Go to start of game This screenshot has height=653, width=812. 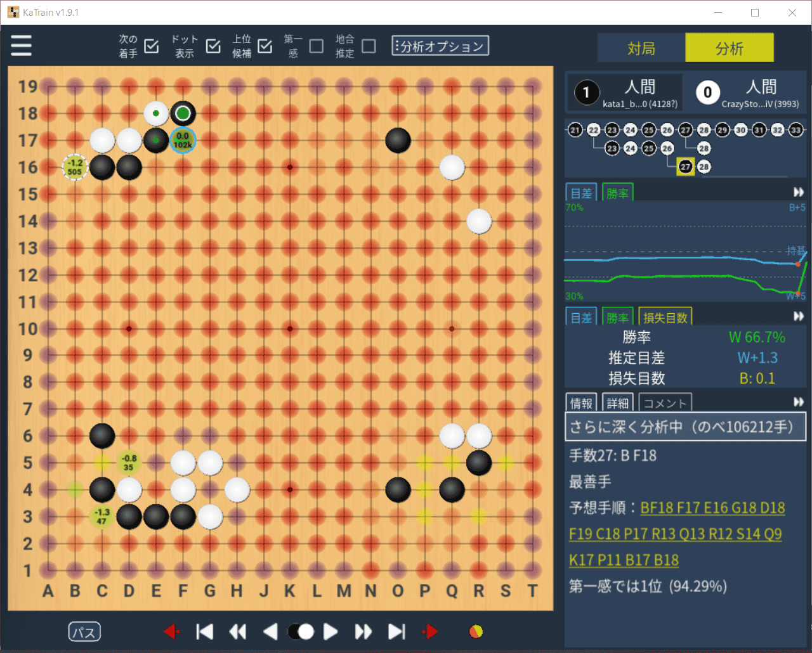[x=204, y=631]
